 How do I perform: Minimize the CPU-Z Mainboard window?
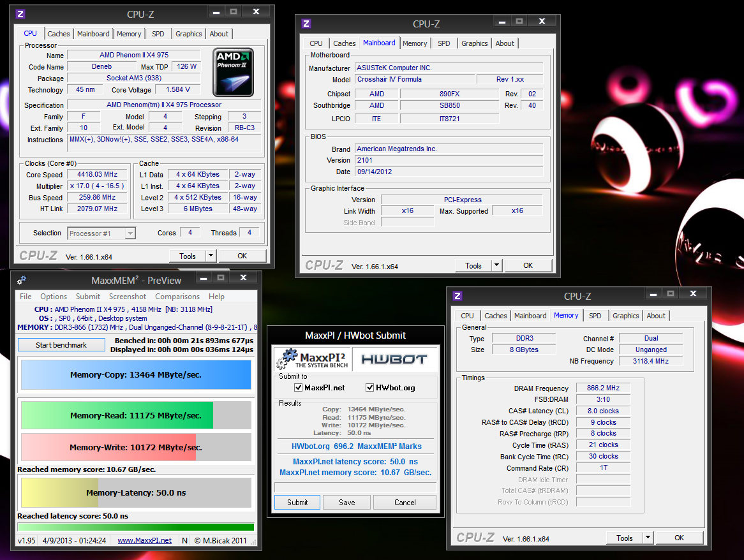pyautogui.click(x=502, y=22)
